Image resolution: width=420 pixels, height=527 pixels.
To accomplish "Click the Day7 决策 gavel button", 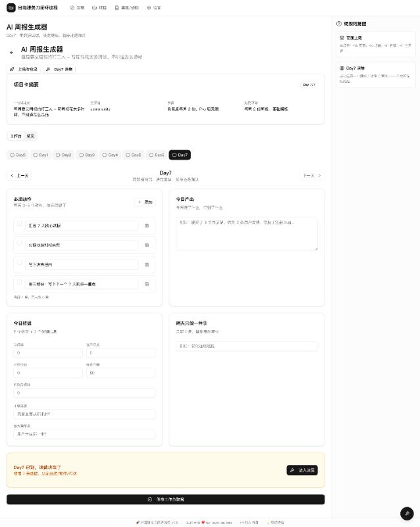I will 59,69.
